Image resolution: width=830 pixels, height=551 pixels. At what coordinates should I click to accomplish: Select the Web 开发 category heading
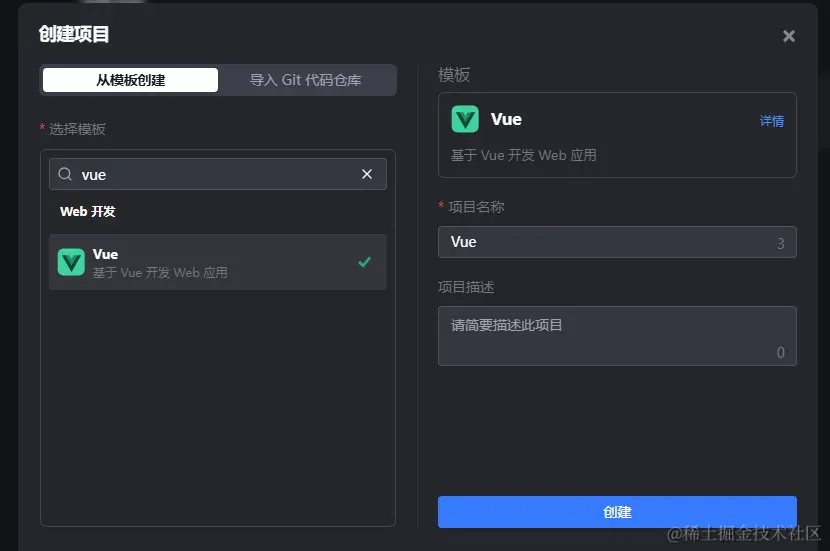pyautogui.click(x=88, y=212)
